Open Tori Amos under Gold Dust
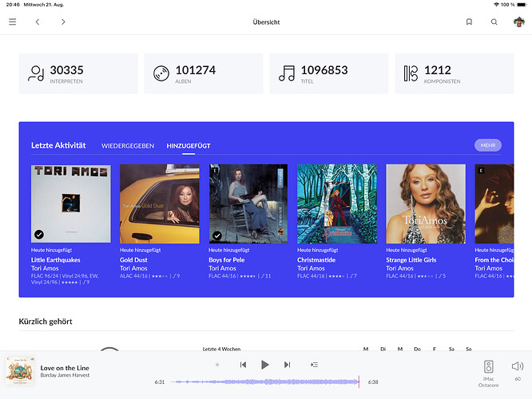This screenshot has height=399, width=532. click(x=133, y=268)
